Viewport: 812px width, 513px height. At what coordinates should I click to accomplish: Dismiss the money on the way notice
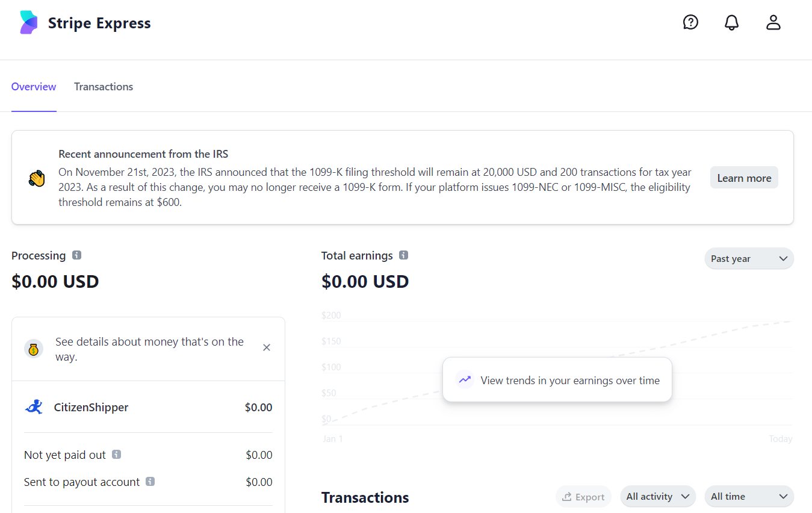click(x=267, y=347)
